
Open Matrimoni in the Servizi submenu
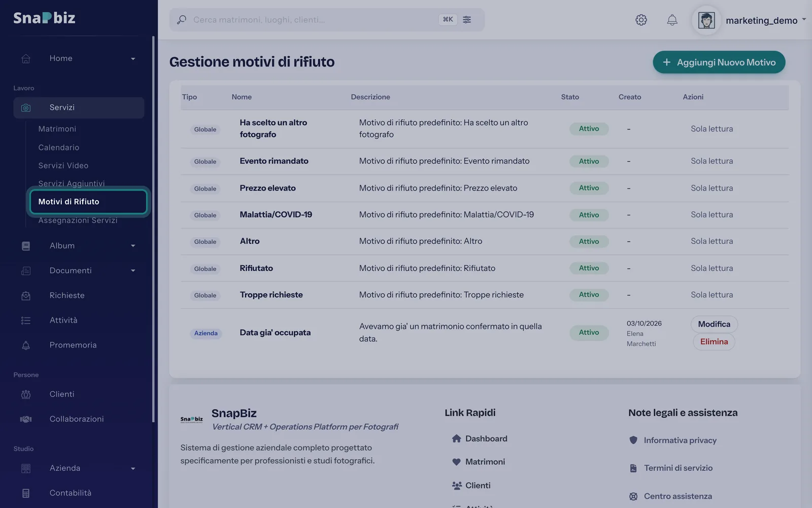click(57, 129)
